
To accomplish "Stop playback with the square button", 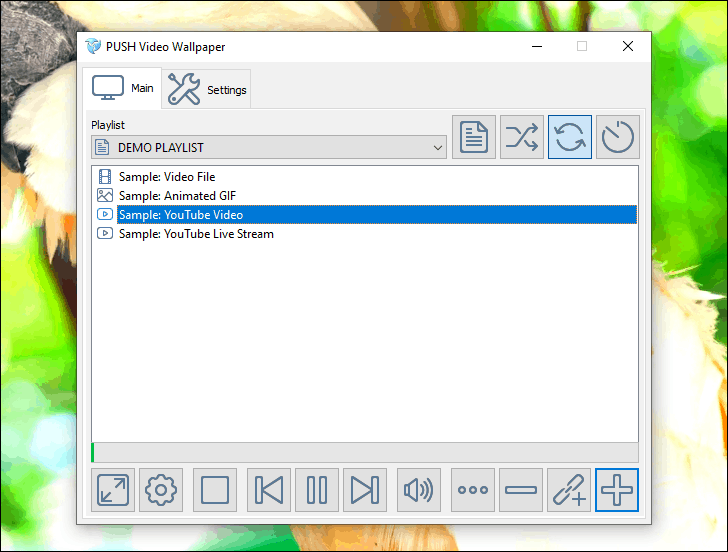I will click(x=214, y=490).
